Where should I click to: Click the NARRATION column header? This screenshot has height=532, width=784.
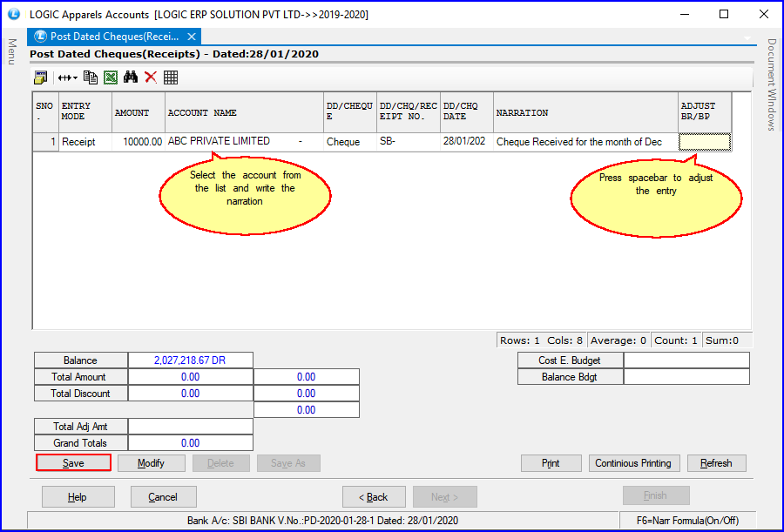(585, 112)
